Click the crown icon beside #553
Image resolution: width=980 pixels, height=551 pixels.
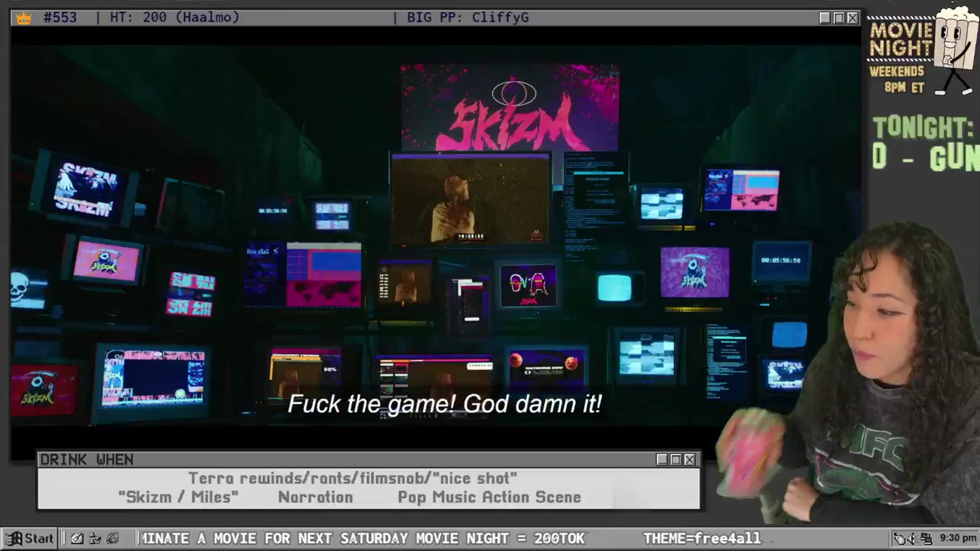pos(23,18)
